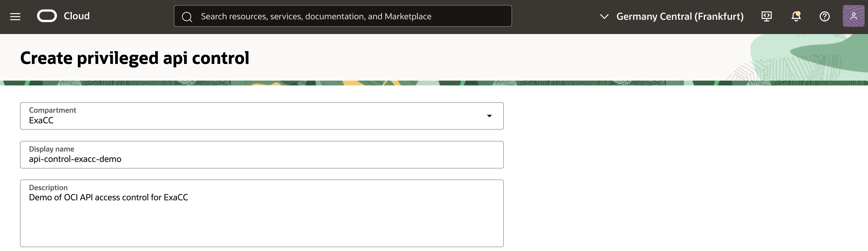Expand the region selector chevron
The width and height of the screenshot is (868, 251).
click(604, 16)
